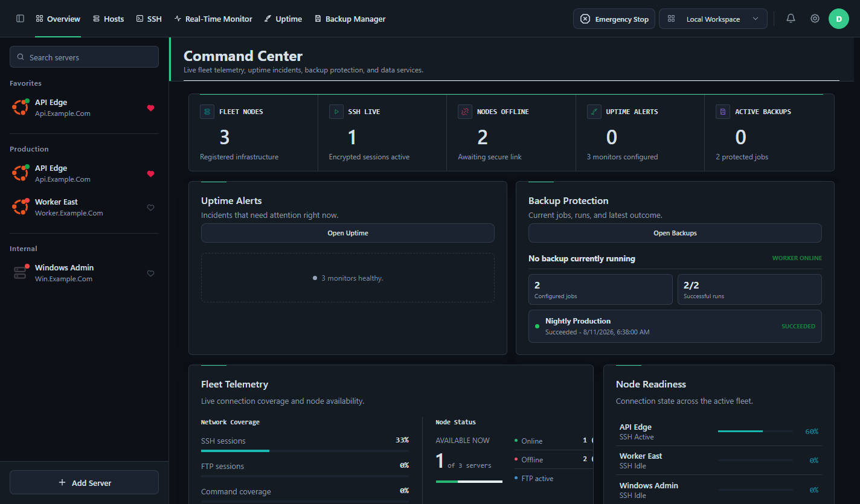
Task: Click the FTP active status row
Action: click(x=553, y=479)
